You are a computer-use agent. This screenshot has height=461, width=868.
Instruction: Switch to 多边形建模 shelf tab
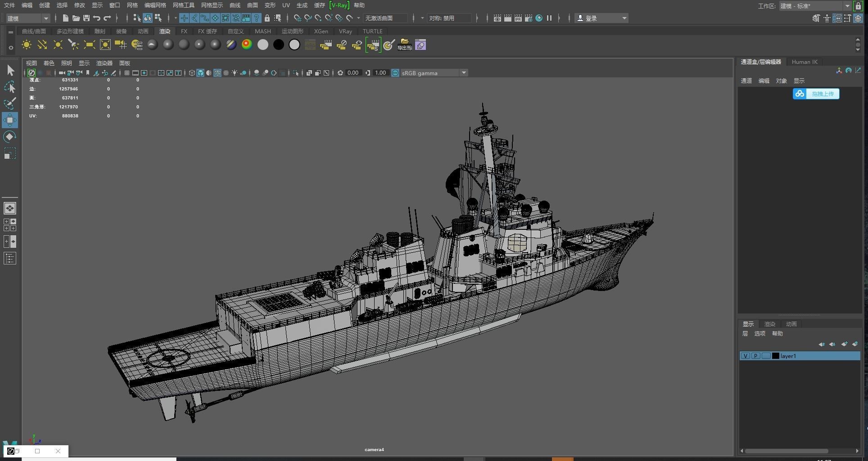click(70, 31)
